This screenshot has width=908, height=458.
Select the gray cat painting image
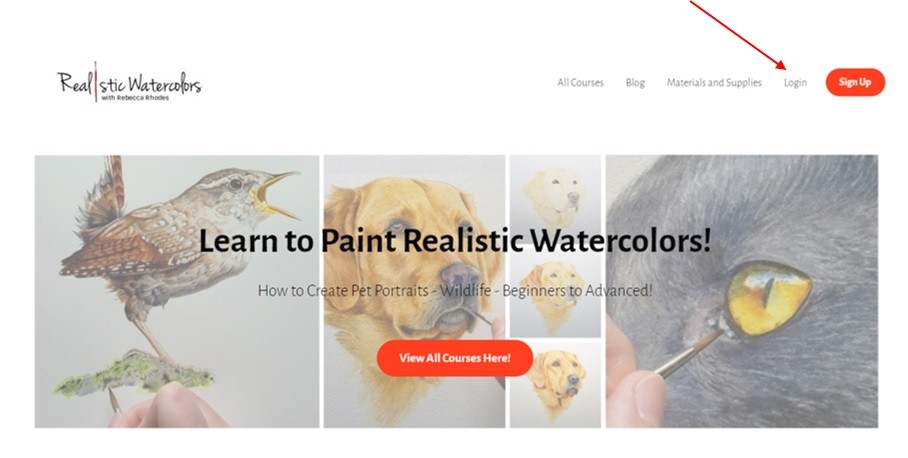click(x=742, y=291)
